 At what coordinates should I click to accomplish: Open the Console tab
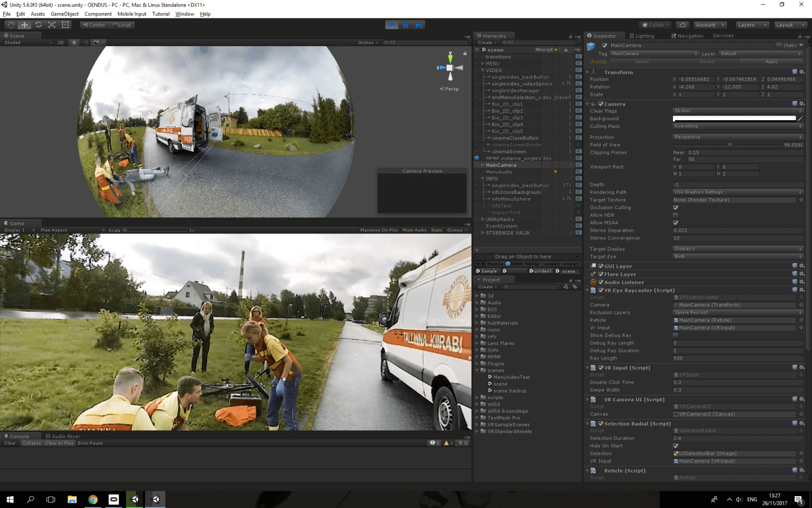coord(19,436)
